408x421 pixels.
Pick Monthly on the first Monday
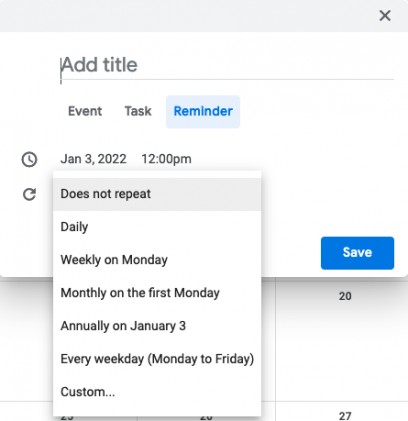pos(157,293)
